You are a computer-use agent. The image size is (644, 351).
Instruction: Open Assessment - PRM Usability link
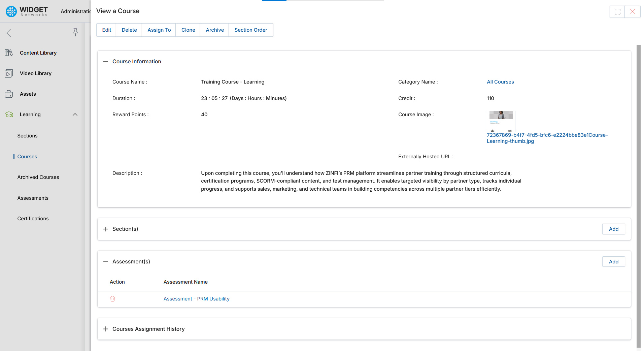tap(197, 299)
